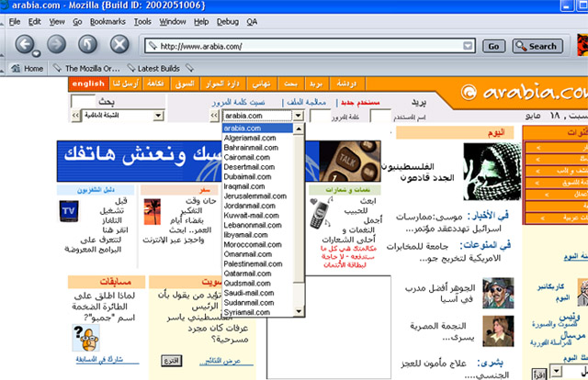Click the Egyptian star photo thumbnail
588x380 pixels.
(x=498, y=331)
